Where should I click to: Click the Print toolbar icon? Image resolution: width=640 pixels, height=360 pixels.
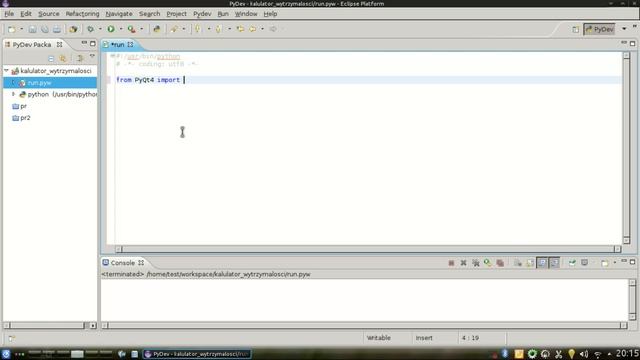tap(56, 29)
